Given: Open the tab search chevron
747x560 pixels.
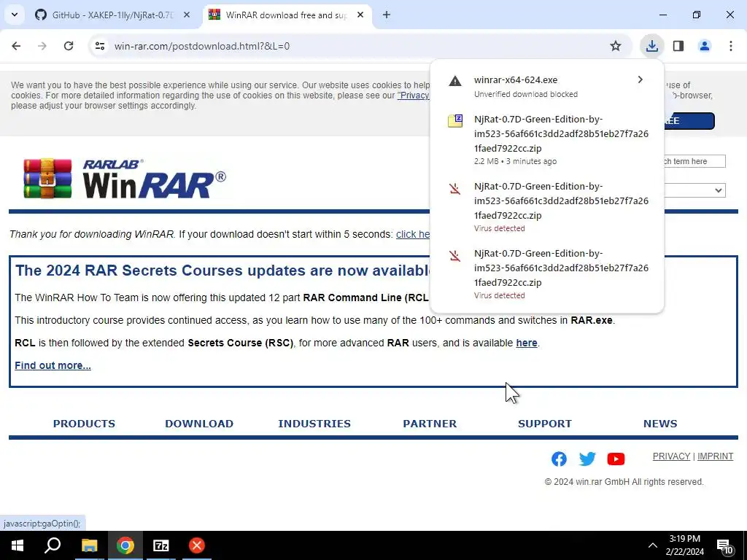Looking at the screenshot, I should click(x=15, y=15).
